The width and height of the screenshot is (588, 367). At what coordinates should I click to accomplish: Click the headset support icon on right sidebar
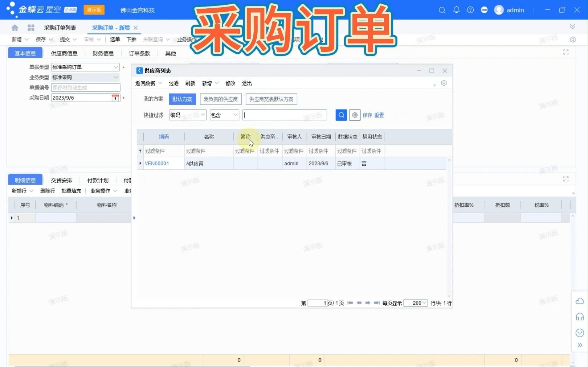click(x=579, y=317)
